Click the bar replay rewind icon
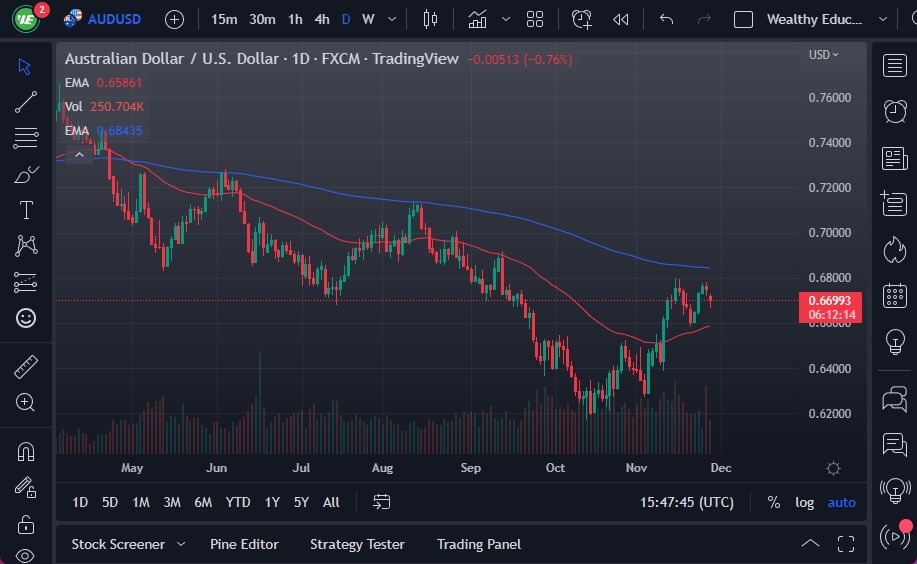917x564 pixels. (x=621, y=19)
